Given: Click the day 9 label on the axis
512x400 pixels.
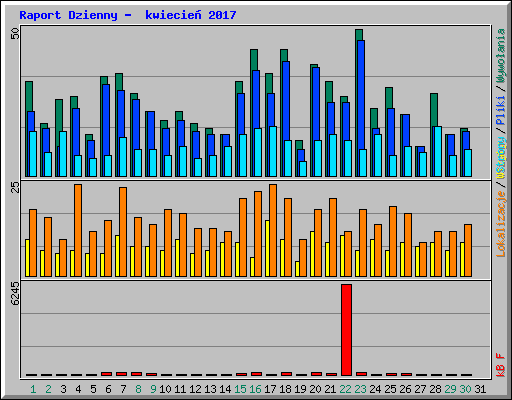Looking at the screenshot, I should pos(153,389).
